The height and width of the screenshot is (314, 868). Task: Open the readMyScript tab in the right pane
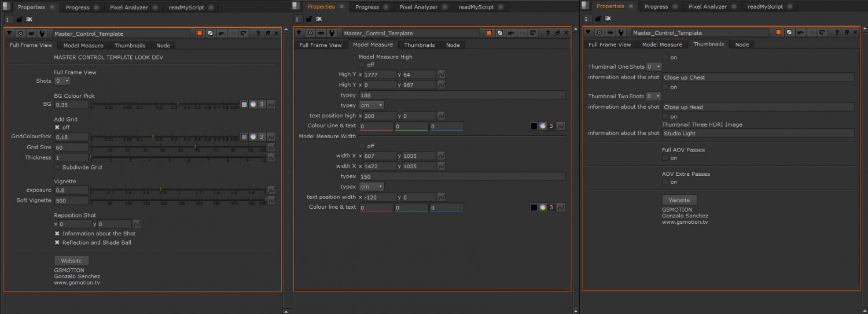coord(765,7)
